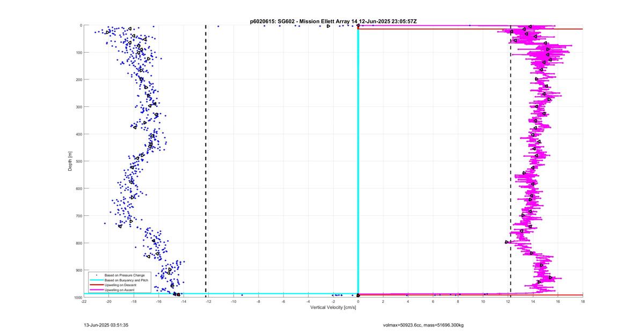
Task: Click the depth axis tick '900'
Action: [78, 270]
